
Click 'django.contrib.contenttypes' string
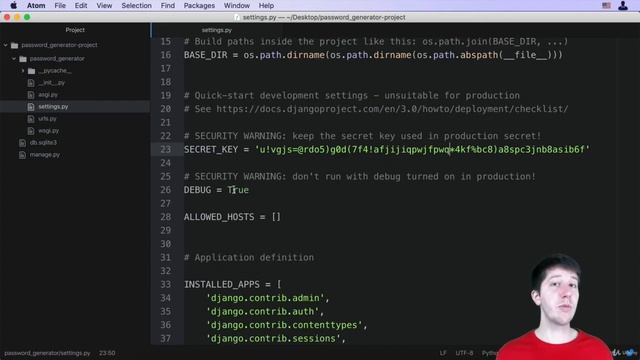click(284, 325)
